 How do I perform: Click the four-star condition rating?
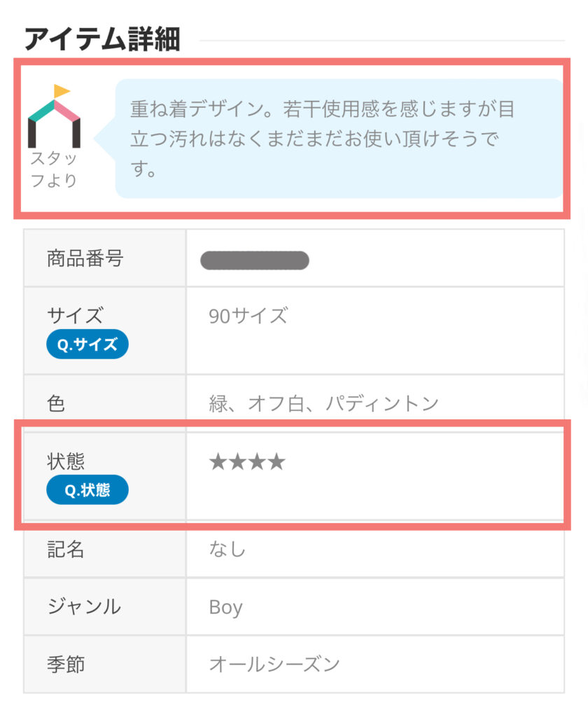247,462
